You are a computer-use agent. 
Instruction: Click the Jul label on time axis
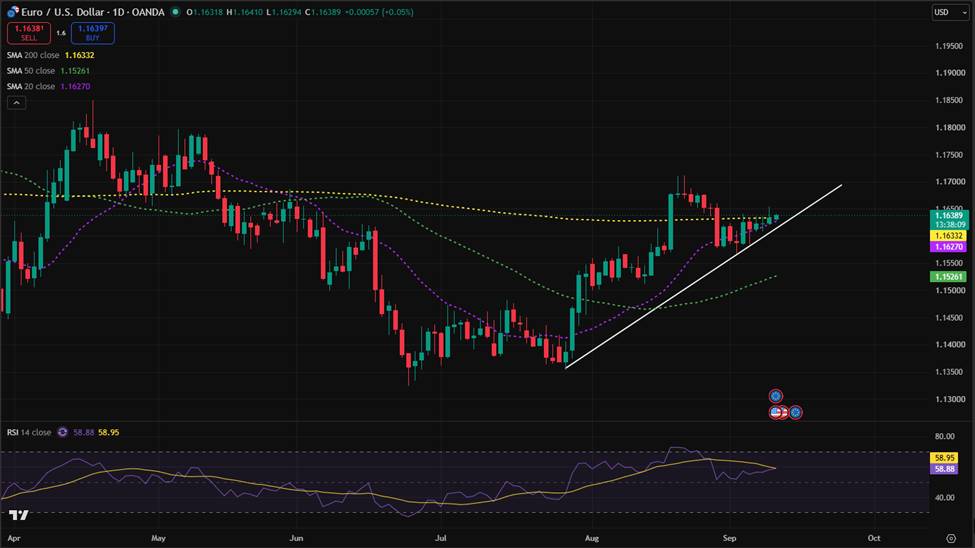click(440, 538)
